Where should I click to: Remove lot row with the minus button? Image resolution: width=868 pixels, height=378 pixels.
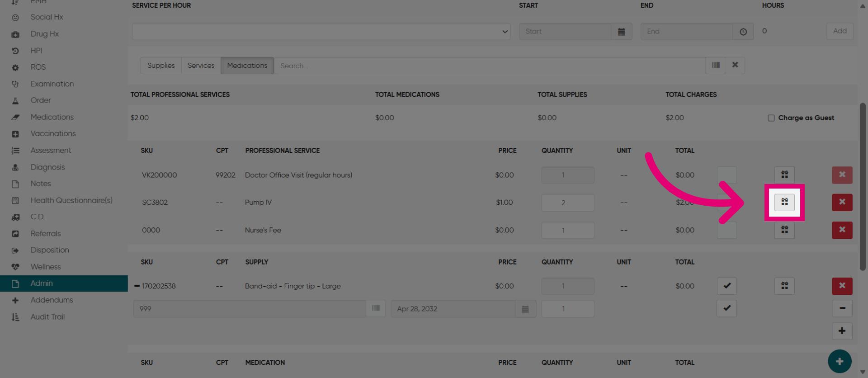point(842,308)
